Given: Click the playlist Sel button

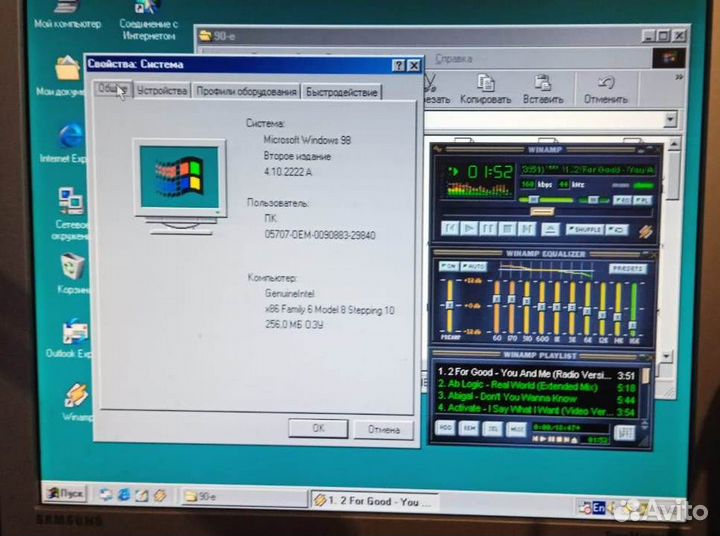Looking at the screenshot, I should click(492, 429).
